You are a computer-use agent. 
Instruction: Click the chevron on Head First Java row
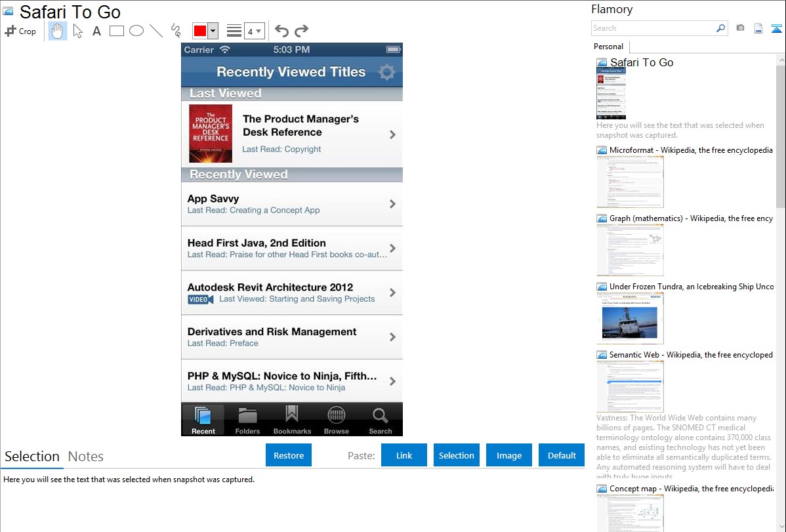392,248
